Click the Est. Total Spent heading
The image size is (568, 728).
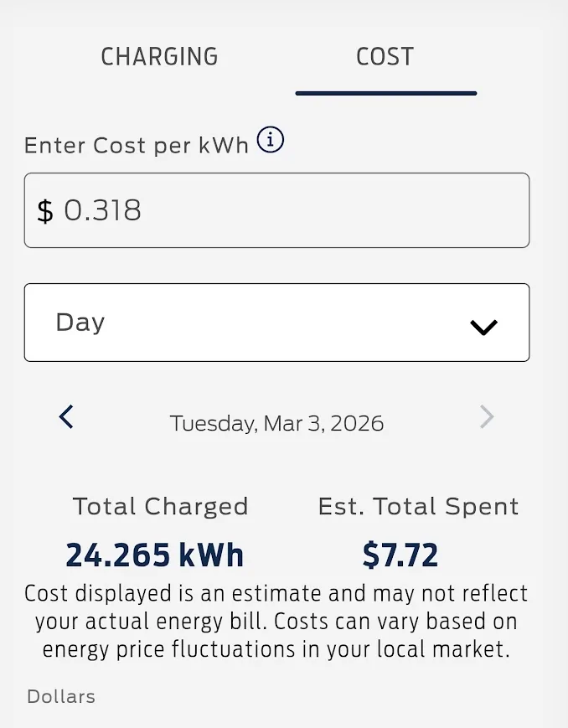[x=418, y=506]
